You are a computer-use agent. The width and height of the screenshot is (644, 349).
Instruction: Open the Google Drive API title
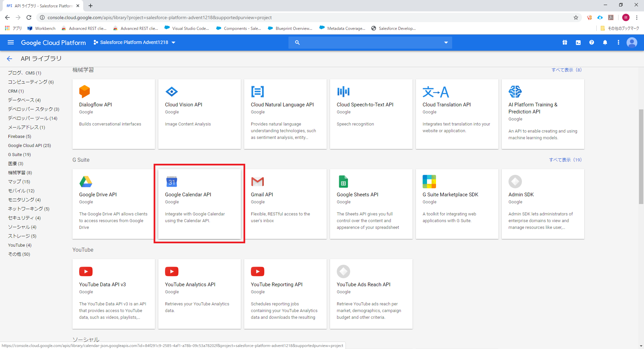98,195
